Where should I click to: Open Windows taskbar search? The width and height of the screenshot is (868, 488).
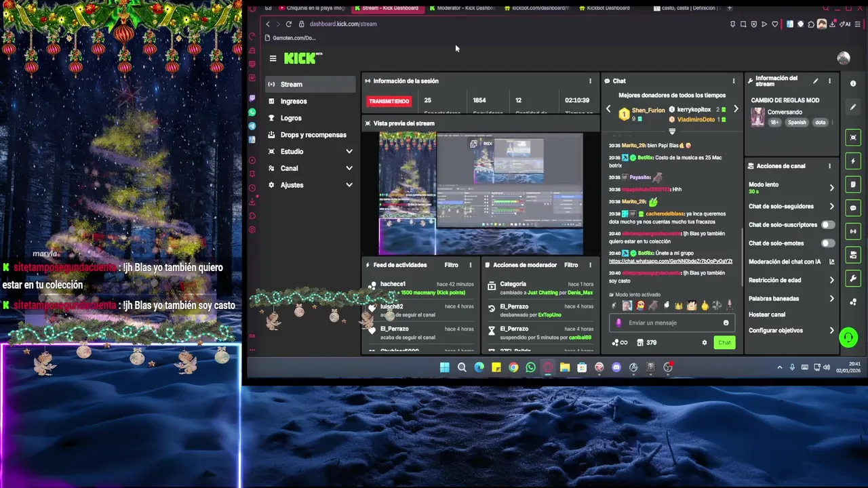pyautogui.click(x=462, y=367)
